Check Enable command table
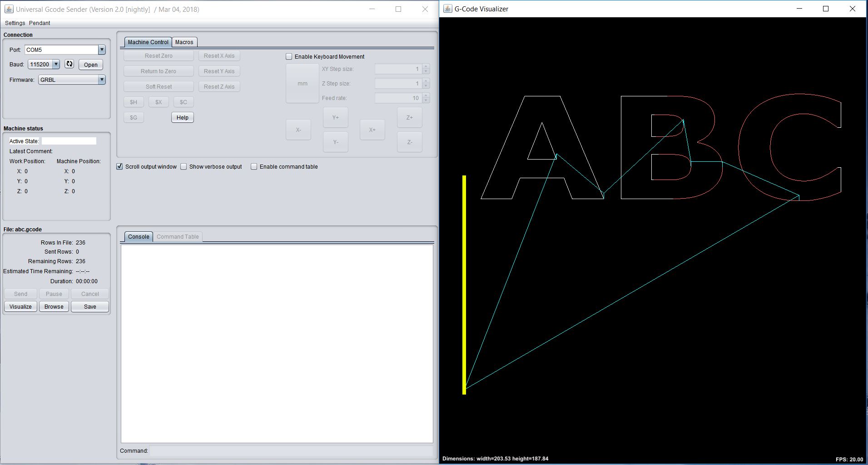 254,166
